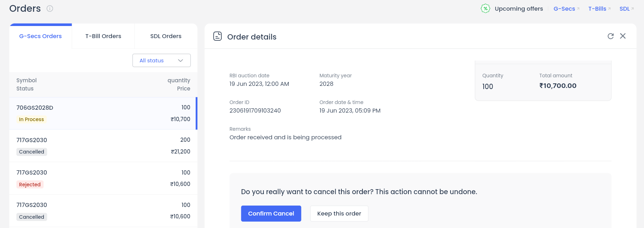The height and width of the screenshot is (228, 644).
Task: Select the 717GS2030 order with quantity 200
Action: coord(103,146)
